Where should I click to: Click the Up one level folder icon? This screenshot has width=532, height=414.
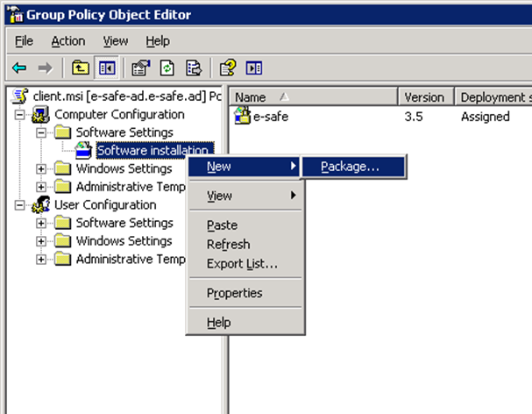(x=81, y=68)
